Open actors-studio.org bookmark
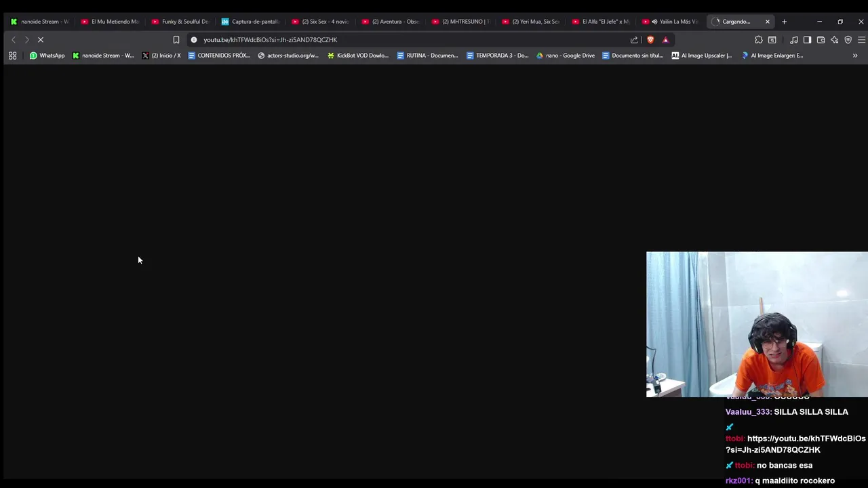The height and width of the screenshot is (488, 868). tap(288, 56)
